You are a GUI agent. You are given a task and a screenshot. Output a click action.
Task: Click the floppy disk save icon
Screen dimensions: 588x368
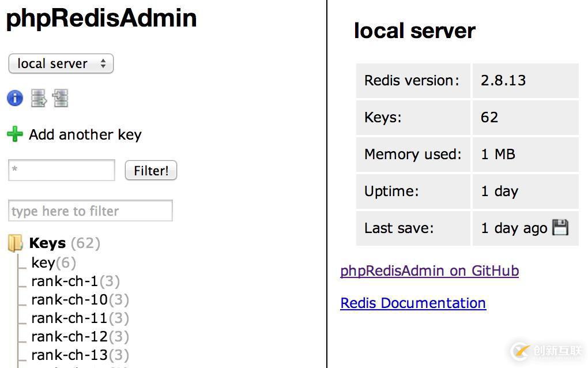tap(560, 228)
